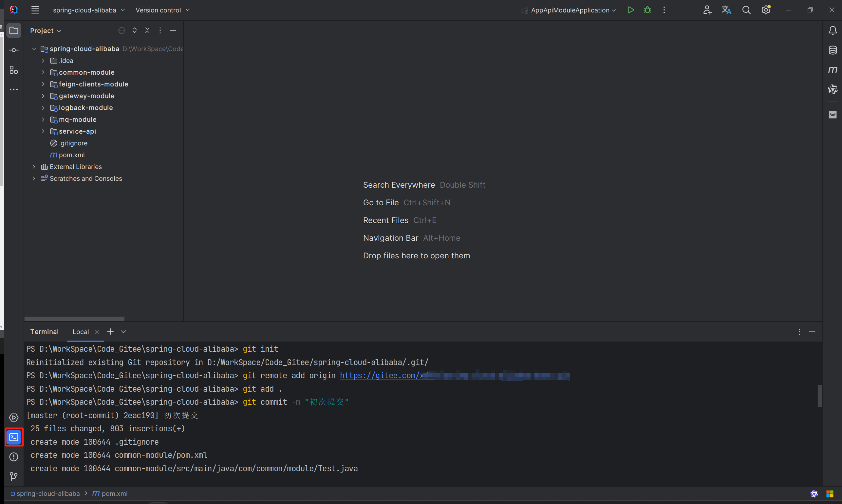The width and height of the screenshot is (842, 504).
Task: Toggle the Terminal tool window button
Action: 14,437
